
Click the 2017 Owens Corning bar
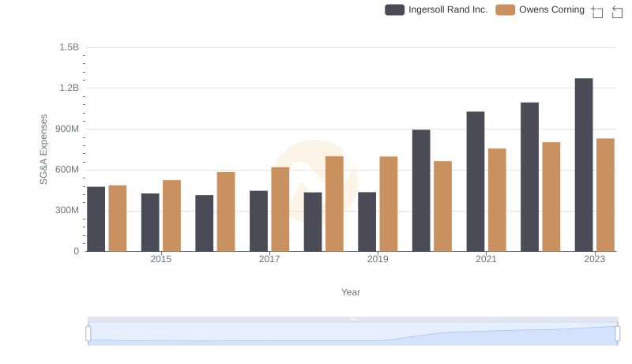point(280,209)
